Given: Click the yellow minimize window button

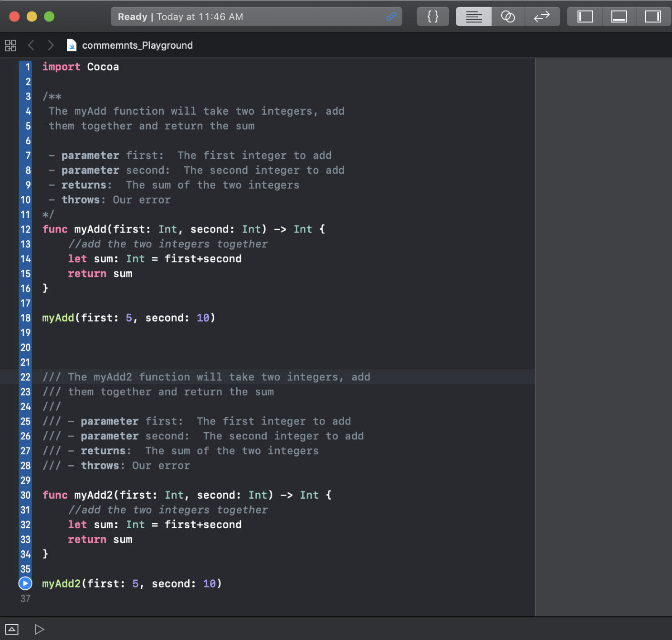Looking at the screenshot, I should [32, 17].
